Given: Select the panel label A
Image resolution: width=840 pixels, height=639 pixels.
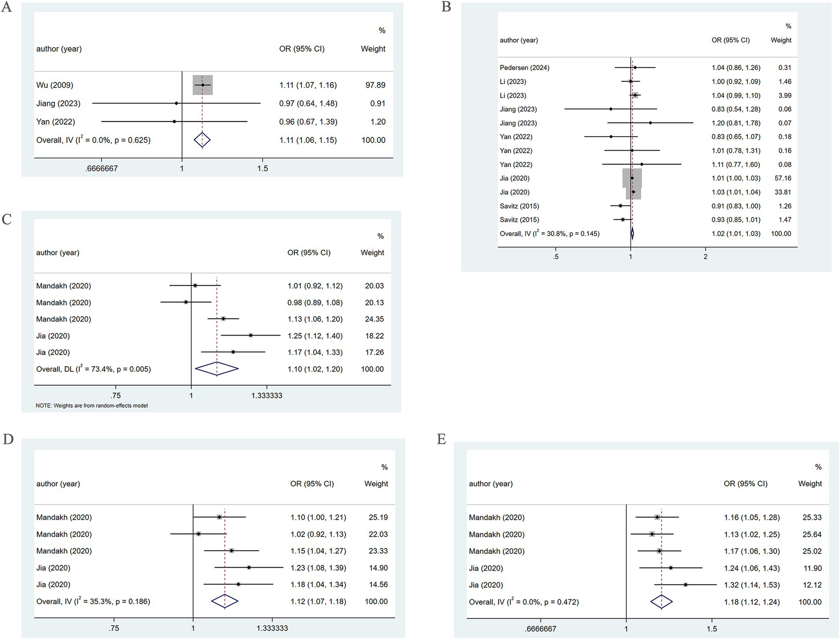Looking at the screenshot, I should point(6,7).
